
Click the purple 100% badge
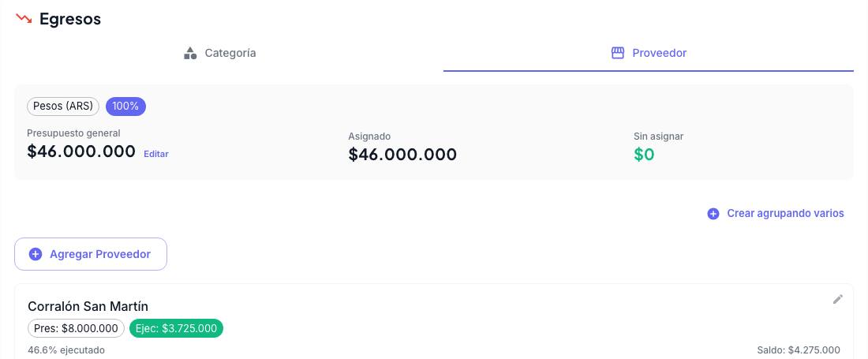125,107
